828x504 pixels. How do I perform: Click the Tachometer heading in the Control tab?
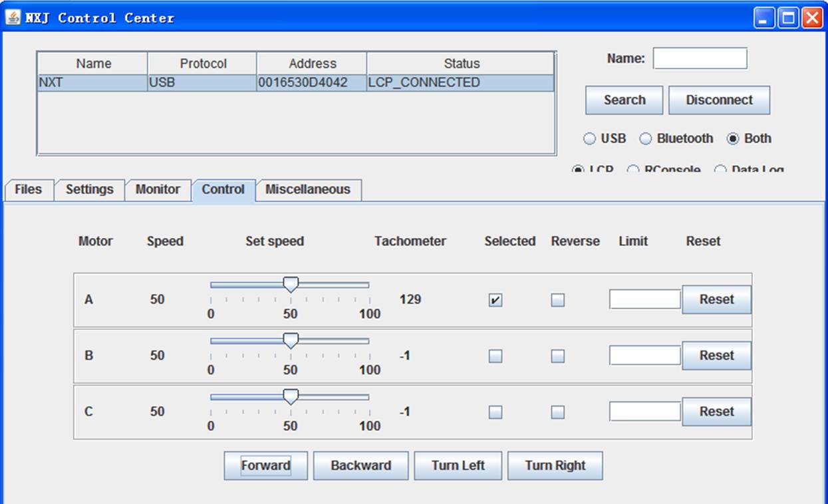[410, 241]
